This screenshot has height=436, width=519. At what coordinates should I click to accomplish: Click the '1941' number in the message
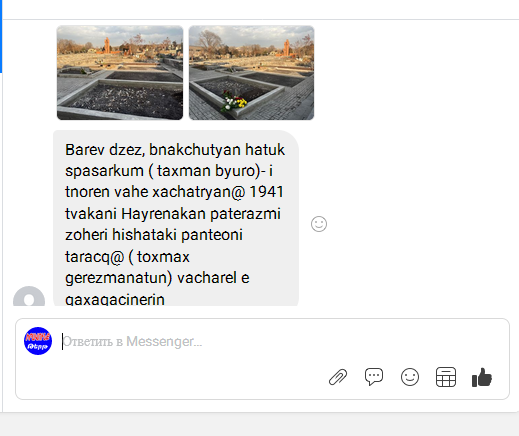(266, 192)
